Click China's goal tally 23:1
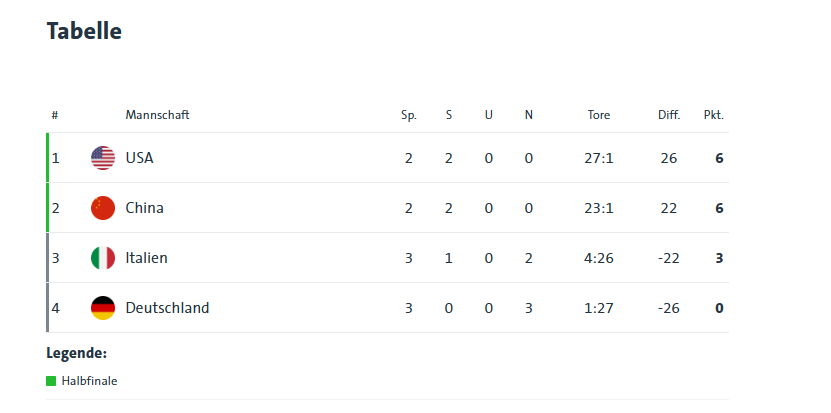Screen dimensions: 831x413 click(x=599, y=208)
